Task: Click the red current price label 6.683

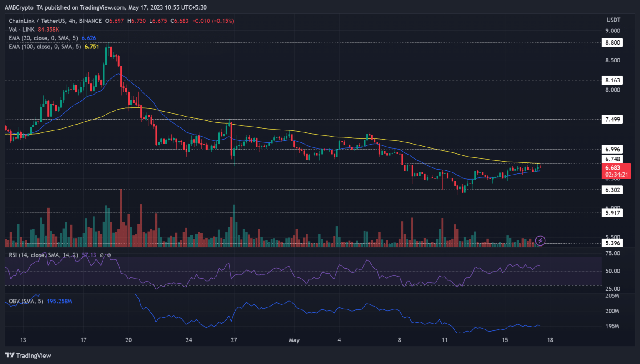Action: click(x=612, y=168)
